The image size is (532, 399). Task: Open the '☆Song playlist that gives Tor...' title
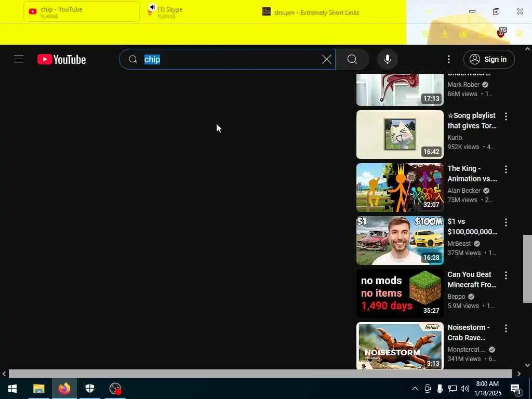click(472, 121)
